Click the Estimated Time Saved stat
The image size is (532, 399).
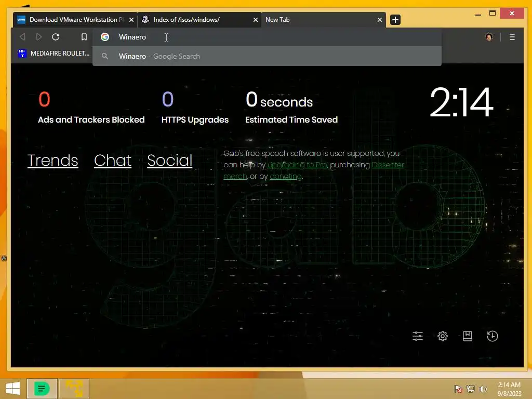[291, 108]
